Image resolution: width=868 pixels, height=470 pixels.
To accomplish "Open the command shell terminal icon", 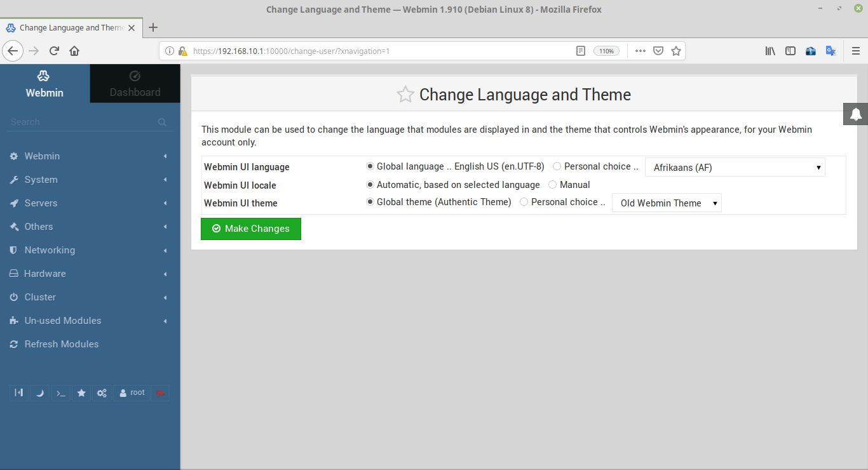I will pos(60,393).
